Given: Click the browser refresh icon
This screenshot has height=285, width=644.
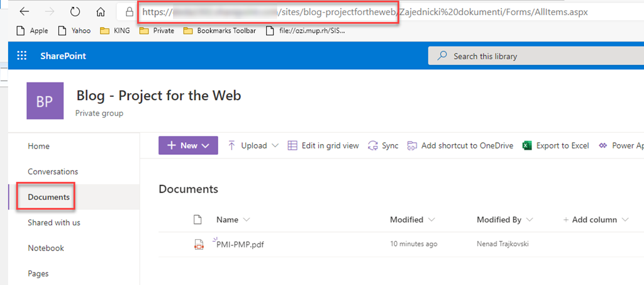Looking at the screenshot, I should tap(75, 12).
